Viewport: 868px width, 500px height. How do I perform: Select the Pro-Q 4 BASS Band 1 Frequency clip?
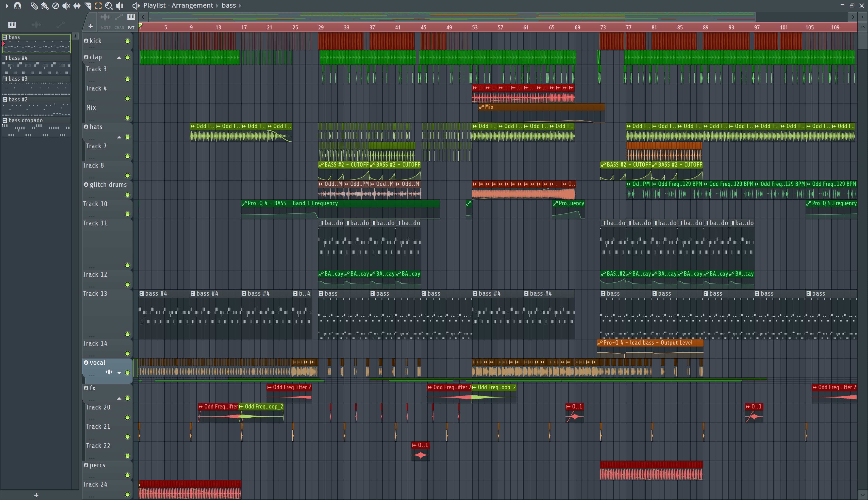[340, 209]
